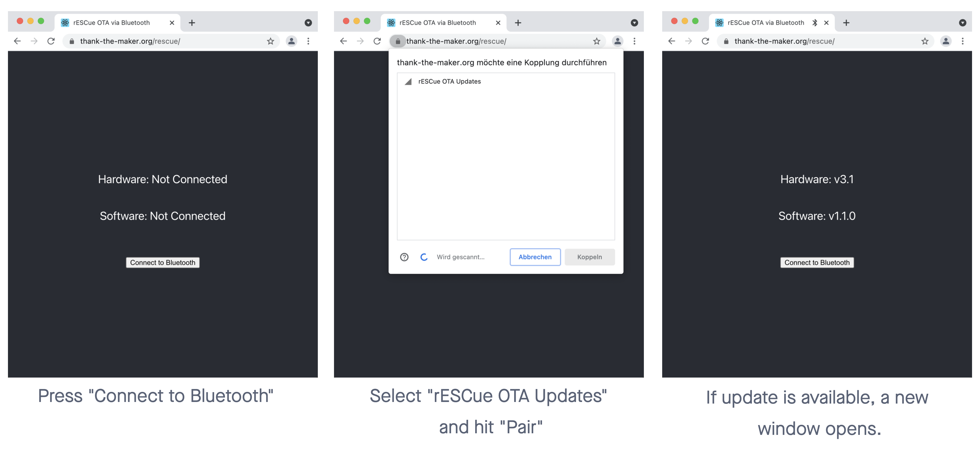The width and height of the screenshot is (980, 450).
Task: Press Connect to Bluetooth button first screen
Action: tap(163, 262)
